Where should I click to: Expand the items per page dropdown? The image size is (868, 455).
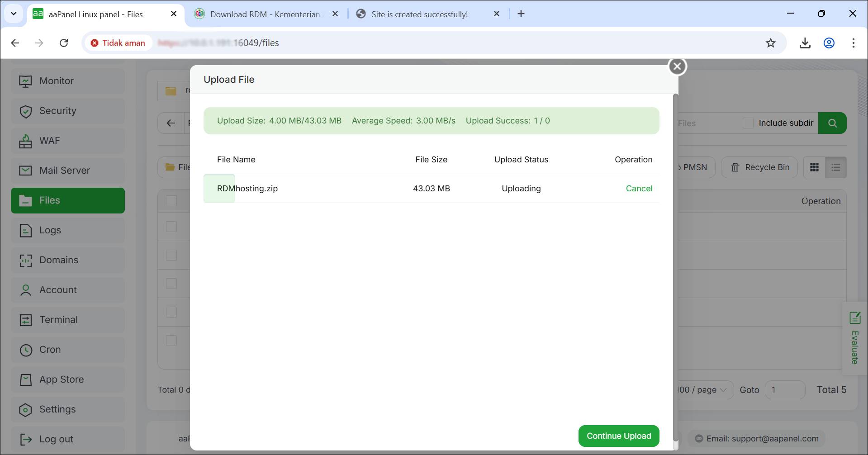pyautogui.click(x=702, y=390)
